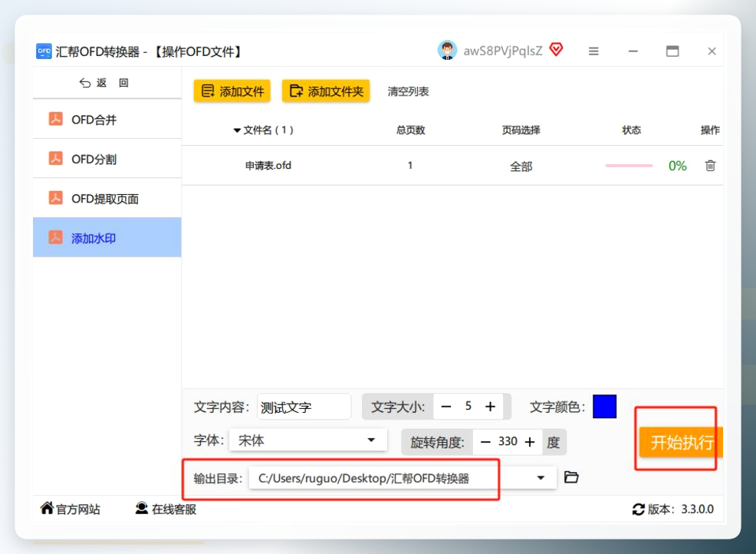
Task: Select the OFD提取页面 sidebar item
Action: pos(107,198)
